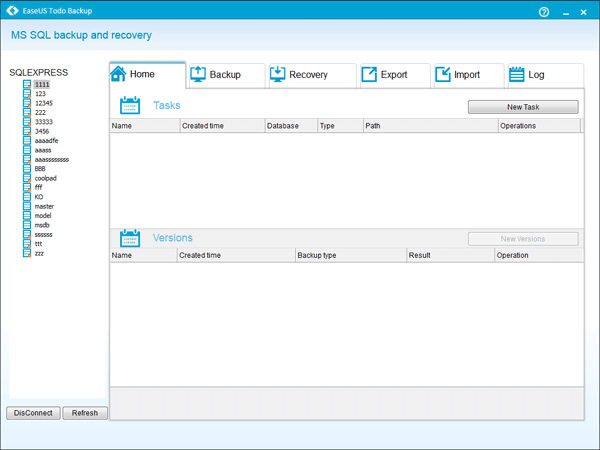The image size is (600, 450).
Task: Select the msdb database entry
Action: 42,225
